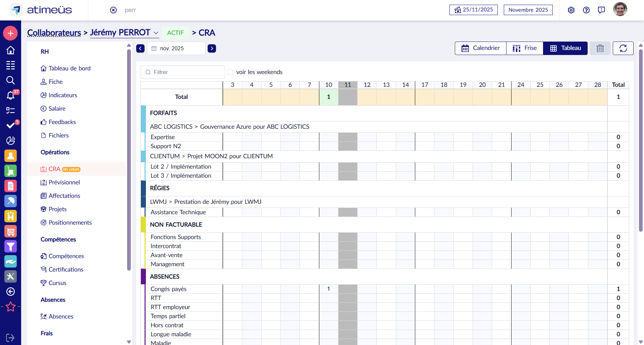This screenshot has height=345, width=644.
Task: Open the red document module icon
Action: click(10, 186)
